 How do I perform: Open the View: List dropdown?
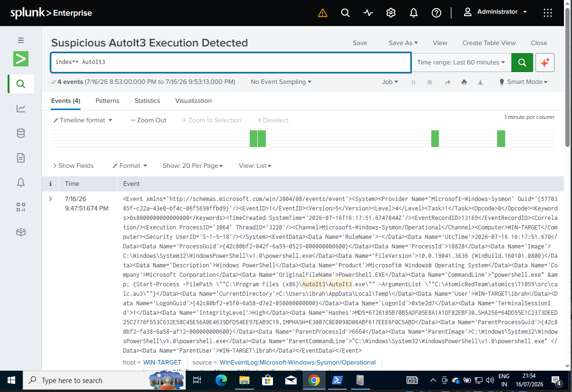coord(255,166)
